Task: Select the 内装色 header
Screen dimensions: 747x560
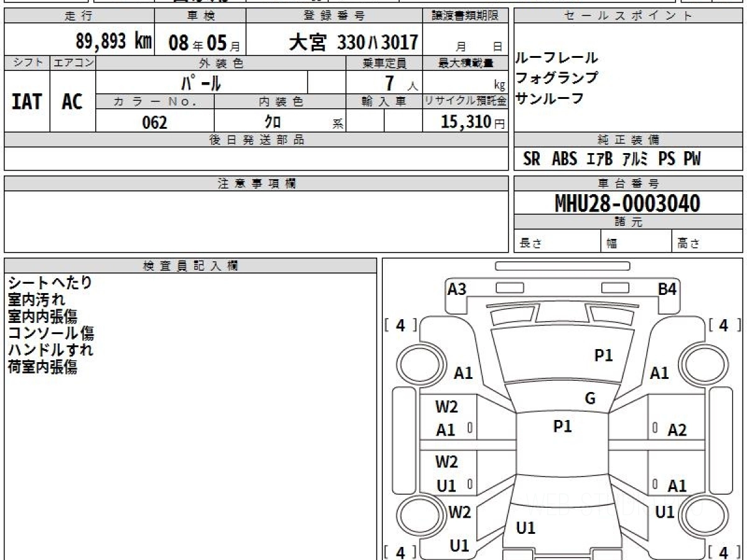Action: [x=280, y=101]
